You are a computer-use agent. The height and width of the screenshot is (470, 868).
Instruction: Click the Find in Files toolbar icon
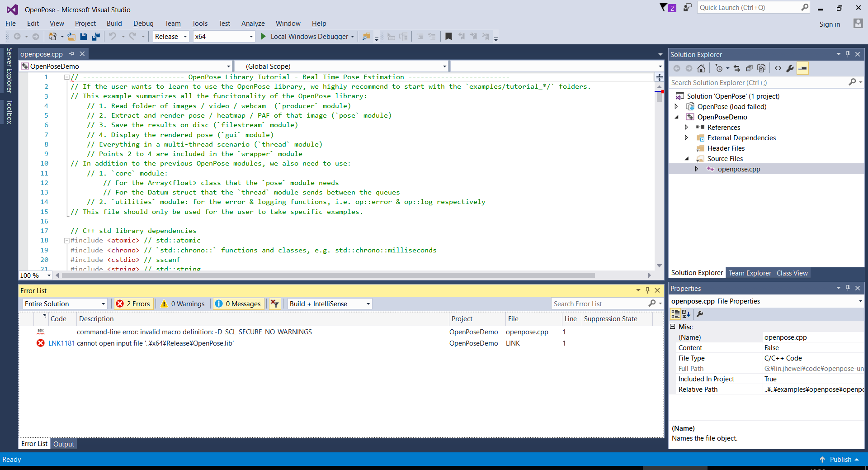[x=366, y=37]
